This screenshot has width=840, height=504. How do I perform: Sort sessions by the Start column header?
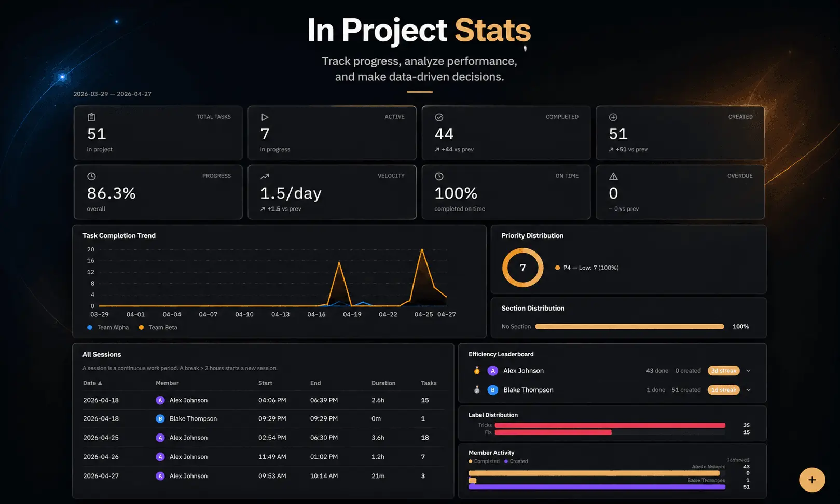(x=265, y=383)
